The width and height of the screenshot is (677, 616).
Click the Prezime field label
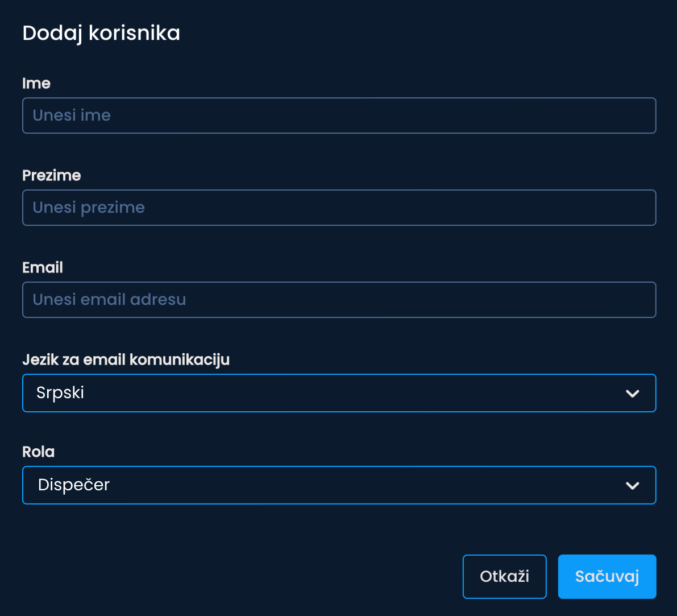coord(52,175)
